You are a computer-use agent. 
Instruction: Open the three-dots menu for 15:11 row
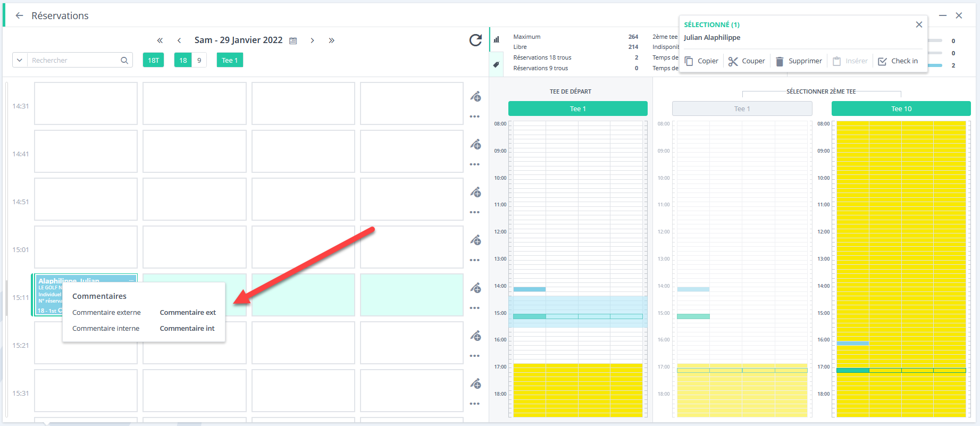(475, 308)
